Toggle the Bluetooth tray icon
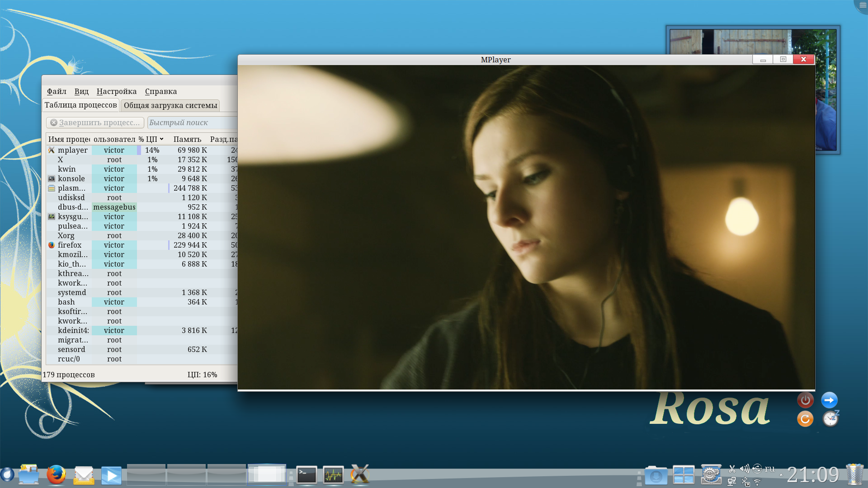The image size is (868, 488). tap(745, 482)
